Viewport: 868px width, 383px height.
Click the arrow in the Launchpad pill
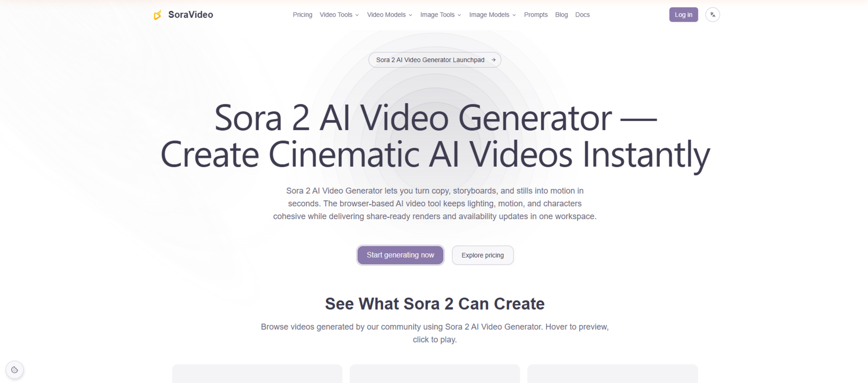(x=493, y=60)
